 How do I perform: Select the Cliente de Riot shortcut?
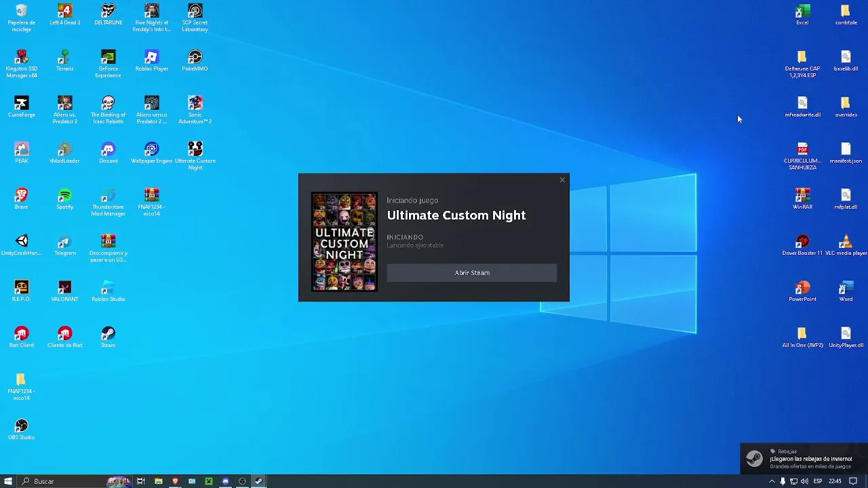point(65,338)
